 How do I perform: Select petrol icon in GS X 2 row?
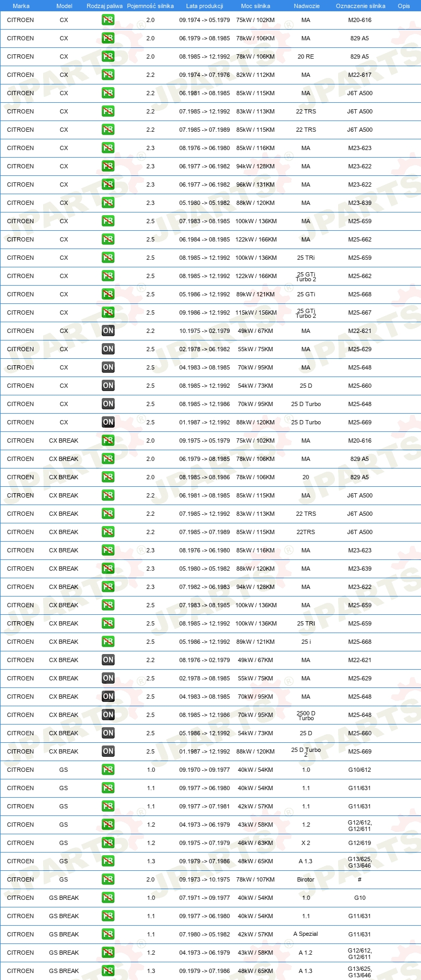pyautogui.click(x=108, y=843)
